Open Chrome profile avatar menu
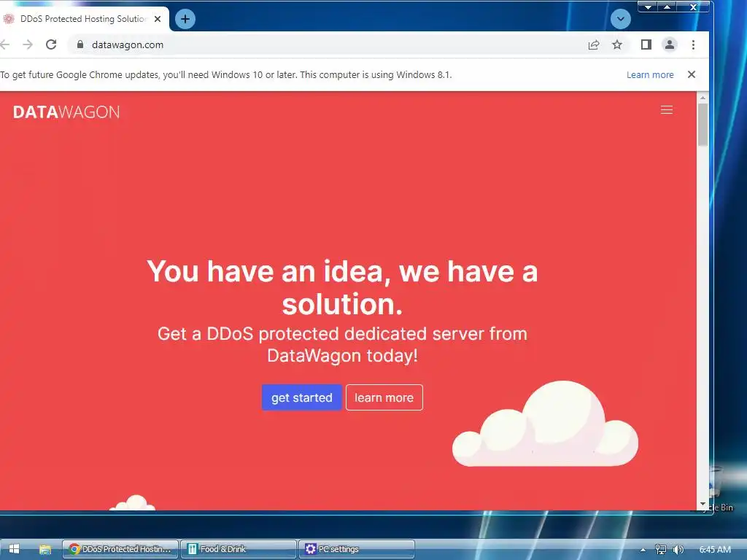This screenshot has width=747, height=560. [670, 44]
